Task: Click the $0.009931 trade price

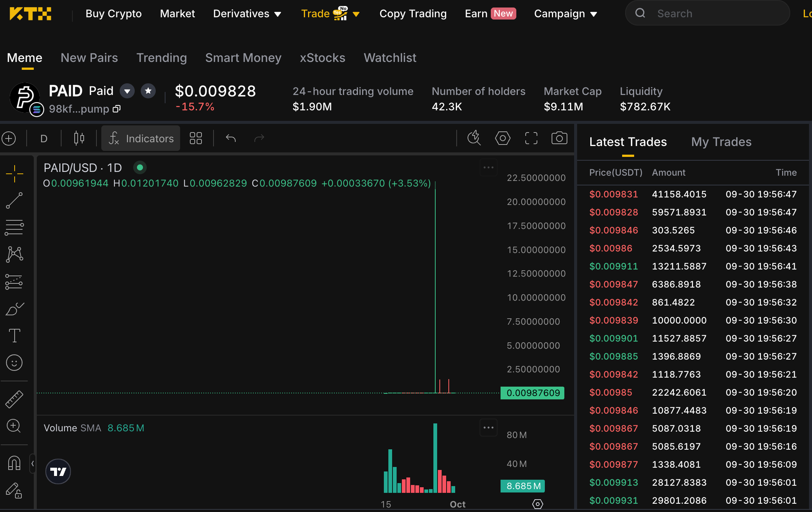Action: (x=614, y=501)
